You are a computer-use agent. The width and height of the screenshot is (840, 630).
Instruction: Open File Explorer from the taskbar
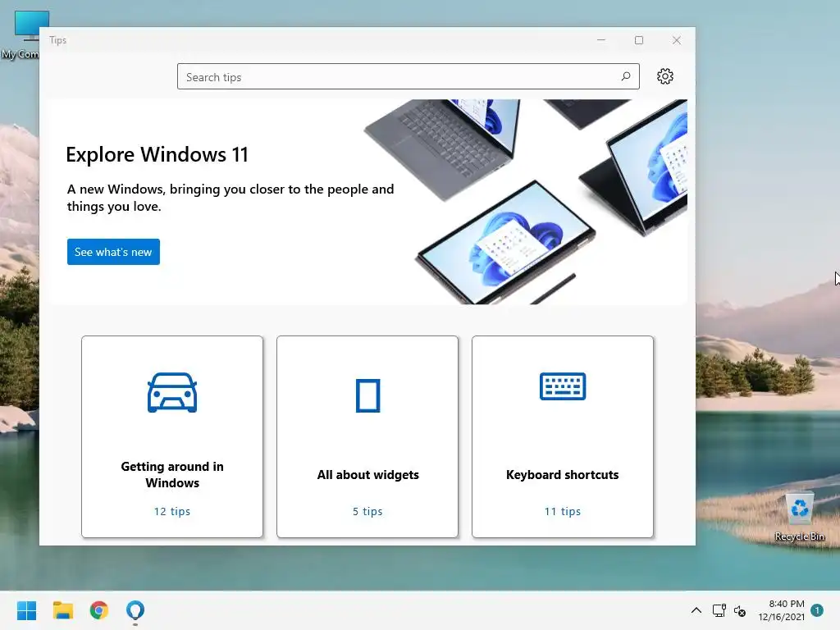click(x=62, y=610)
